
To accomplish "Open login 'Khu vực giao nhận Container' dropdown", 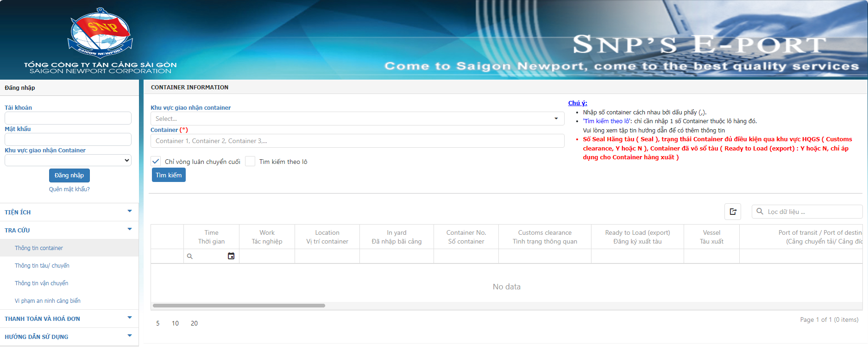I will coord(68,160).
